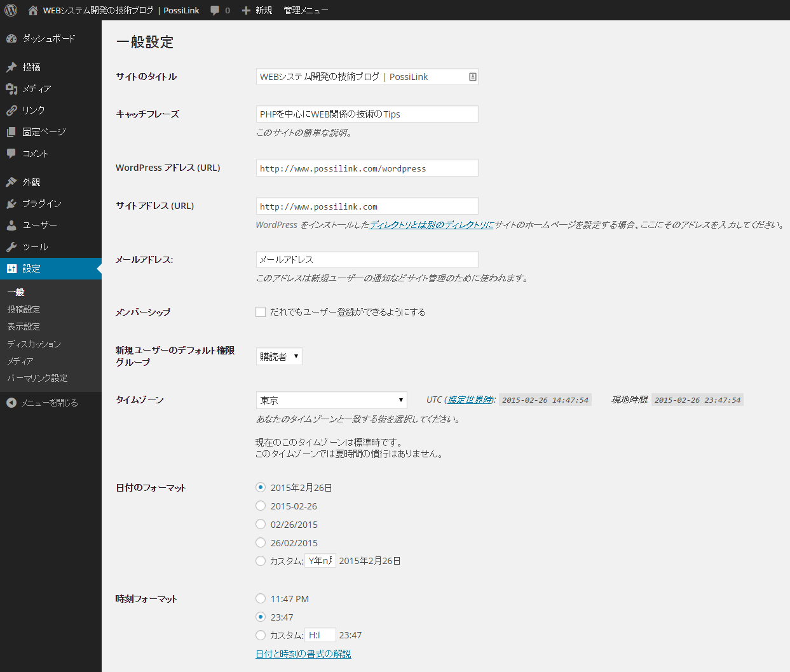790x672 pixels.
Task: Click the 一般設定 page heading
Action: pyautogui.click(x=145, y=42)
